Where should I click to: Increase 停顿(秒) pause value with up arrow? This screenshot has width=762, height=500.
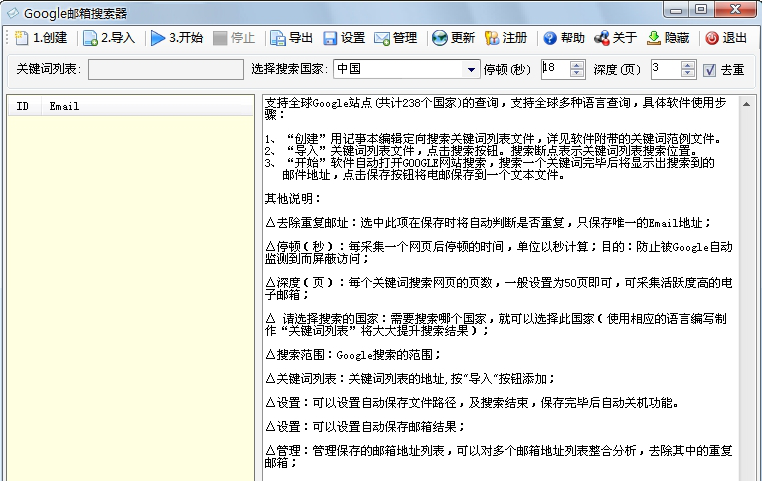pos(577,65)
